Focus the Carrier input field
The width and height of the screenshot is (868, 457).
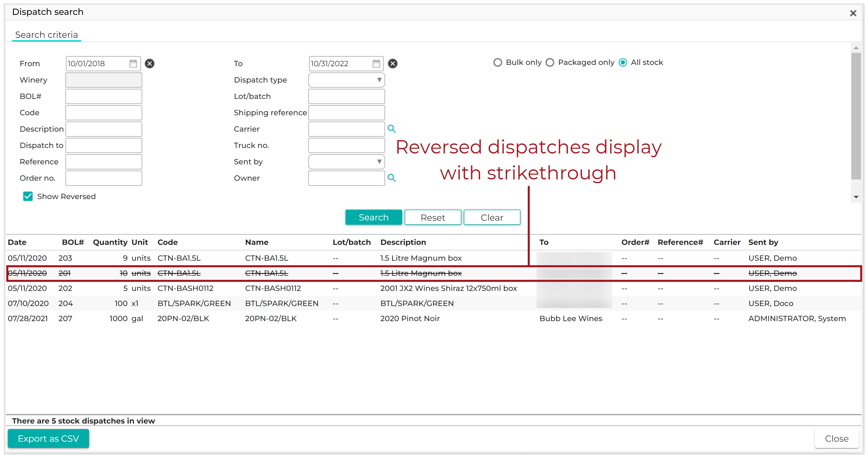pos(346,129)
